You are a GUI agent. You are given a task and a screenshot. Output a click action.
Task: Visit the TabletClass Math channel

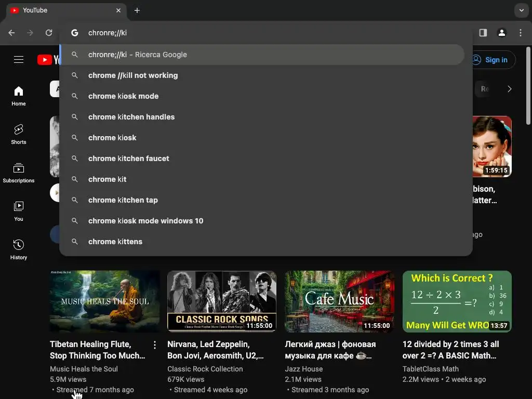click(431, 369)
